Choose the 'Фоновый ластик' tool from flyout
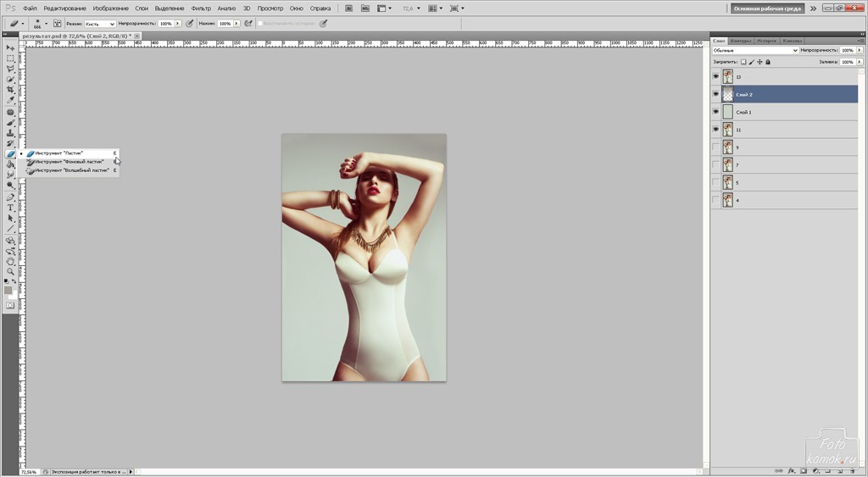The image size is (868, 477). pos(70,162)
